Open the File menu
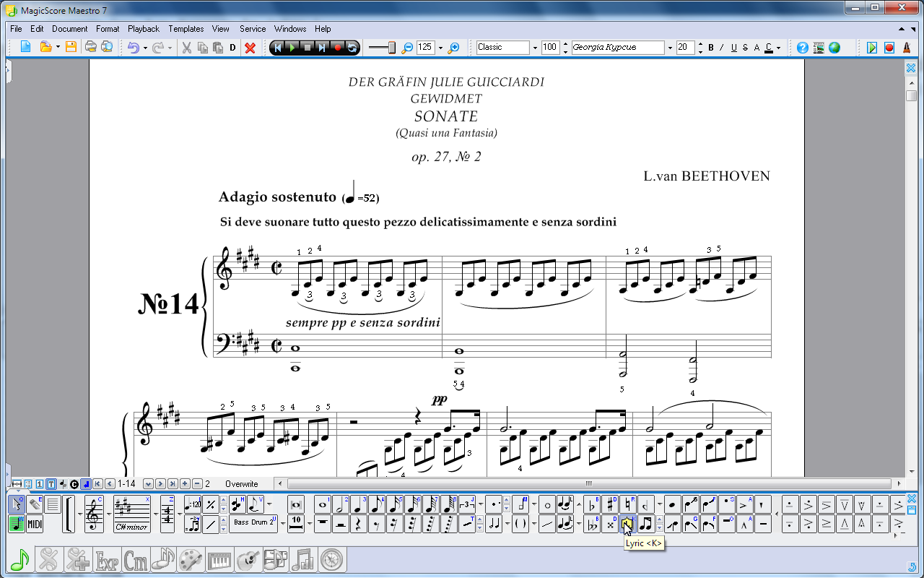This screenshot has width=924, height=578. point(16,29)
